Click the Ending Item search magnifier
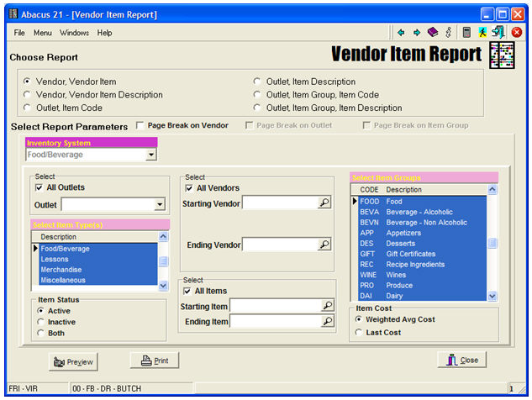 click(328, 322)
